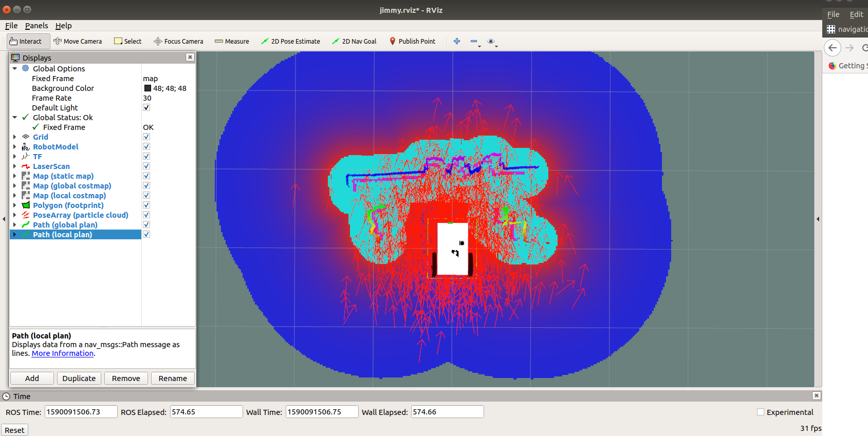Open the Panels menu
The width and height of the screenshot is (868, 436).
click(36, 26)
